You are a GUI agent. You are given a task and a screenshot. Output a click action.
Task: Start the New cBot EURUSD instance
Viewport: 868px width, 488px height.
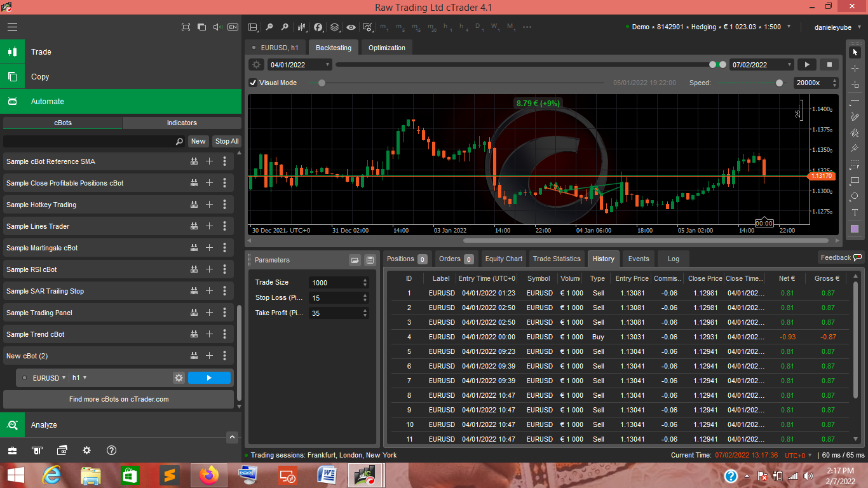click(209, 377)
